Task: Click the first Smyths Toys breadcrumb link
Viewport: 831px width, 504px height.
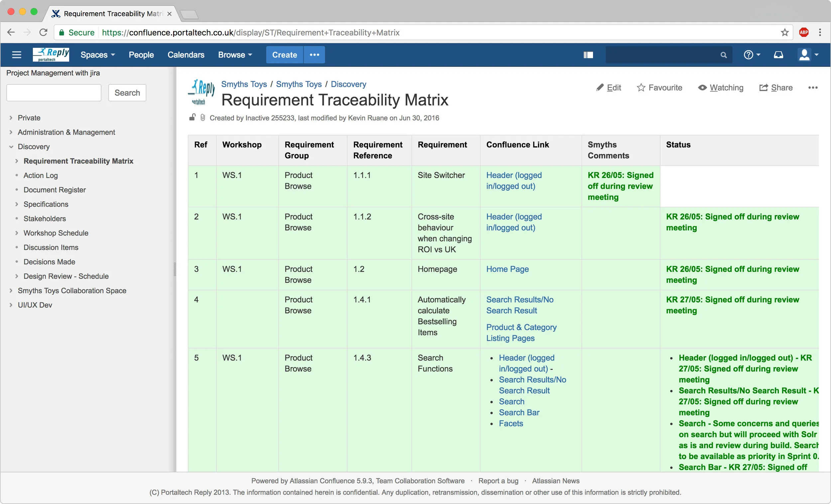Action: point(244,84)
